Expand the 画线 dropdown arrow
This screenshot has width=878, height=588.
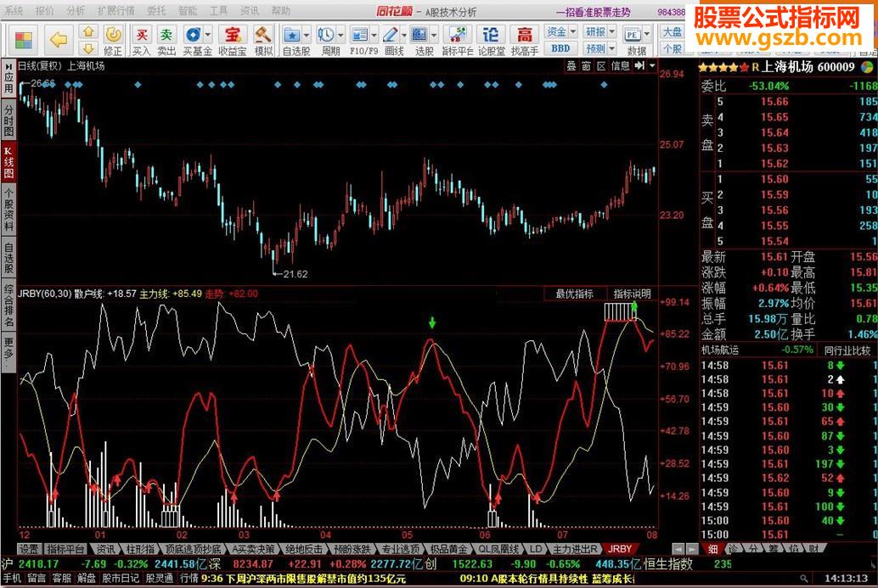coord(403,35)
